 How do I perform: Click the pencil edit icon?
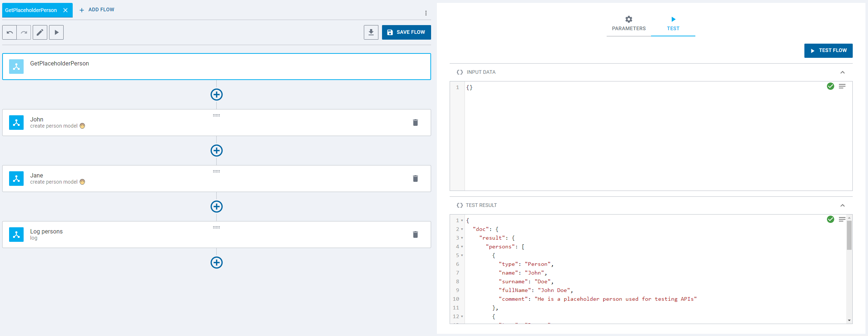click(x=40, y=32)
